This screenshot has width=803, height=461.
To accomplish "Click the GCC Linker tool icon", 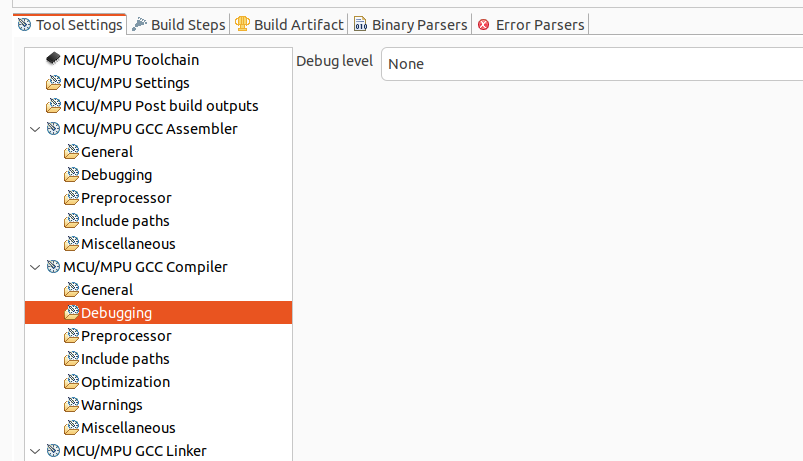I will [53, 451].
